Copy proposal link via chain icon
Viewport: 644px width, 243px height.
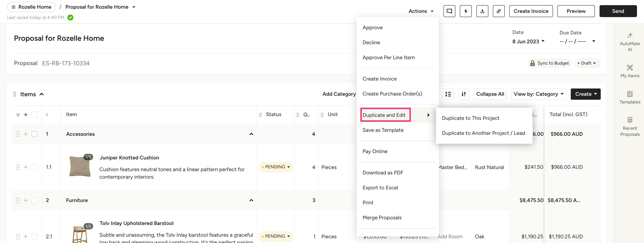pyautogui.click(x=498, y=11)
